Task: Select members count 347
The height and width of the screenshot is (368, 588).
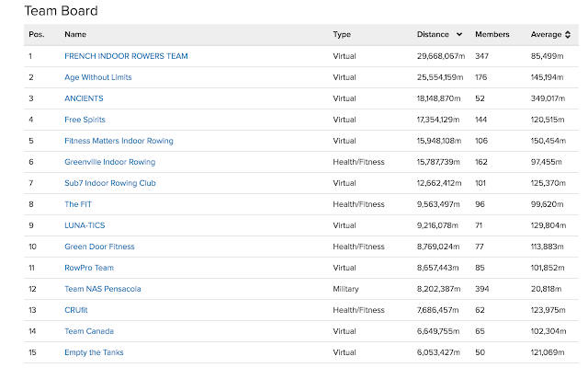Action: click(481, 56)
